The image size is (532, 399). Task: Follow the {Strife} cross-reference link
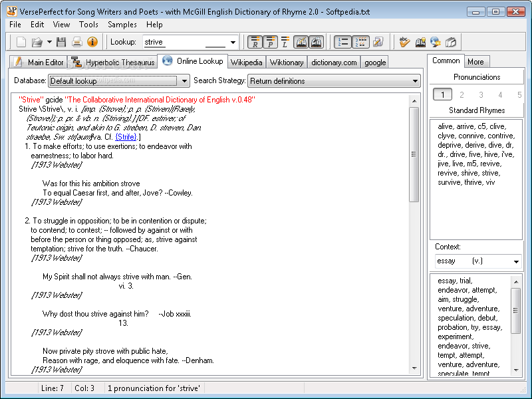pyautogui.click(x=126, y=137)
